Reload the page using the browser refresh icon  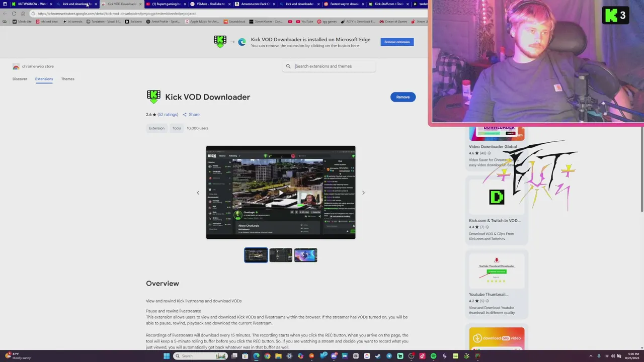pos(14,14)
